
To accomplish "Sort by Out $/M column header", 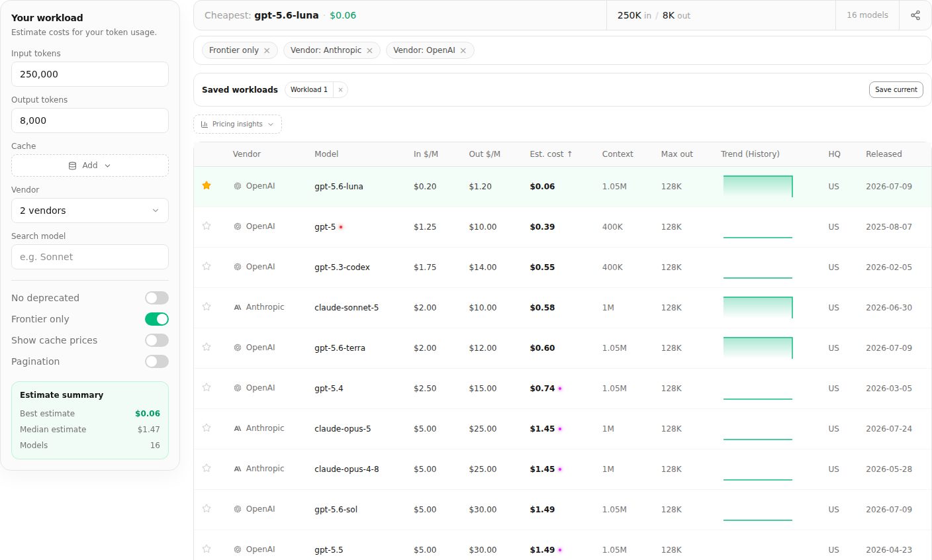I will pos(485,154).
